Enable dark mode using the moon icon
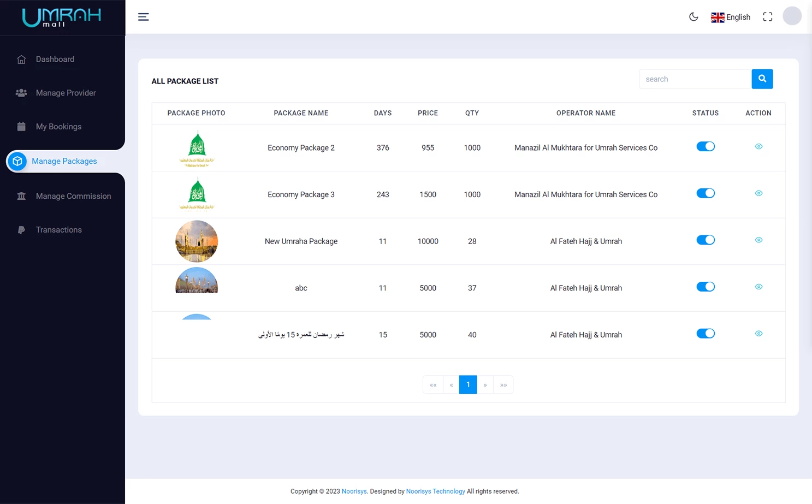The image size is (812, 504). [x=694, y=17]
